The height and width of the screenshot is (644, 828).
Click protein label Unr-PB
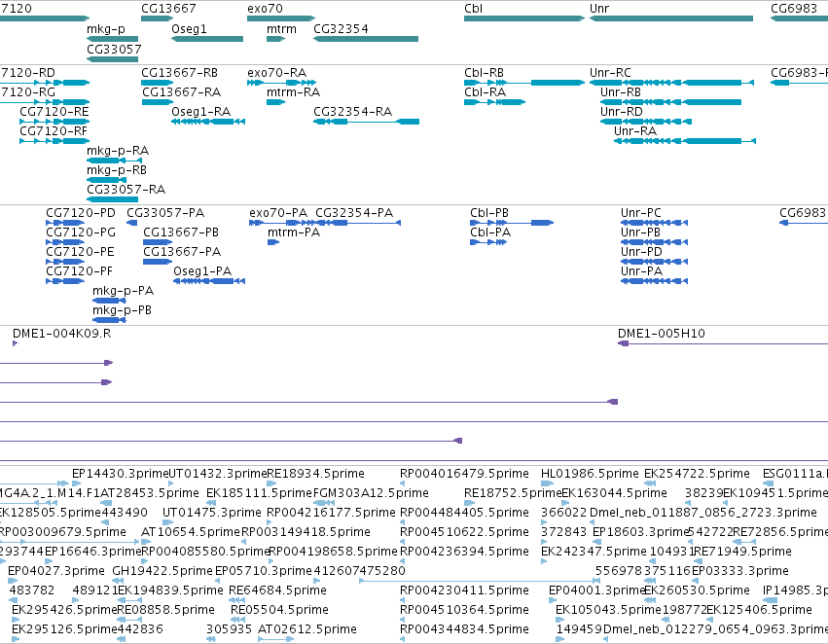(640, 233)
